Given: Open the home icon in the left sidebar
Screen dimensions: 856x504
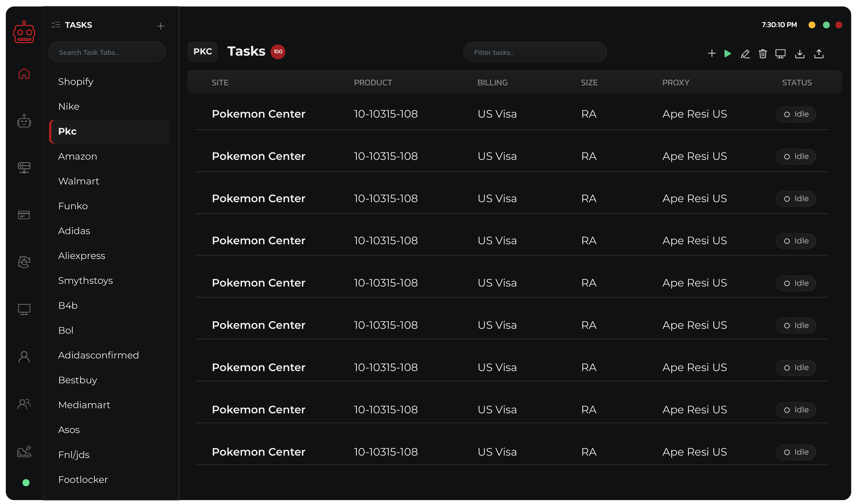Looking at the screenshot, I should (x=24, y=73).
